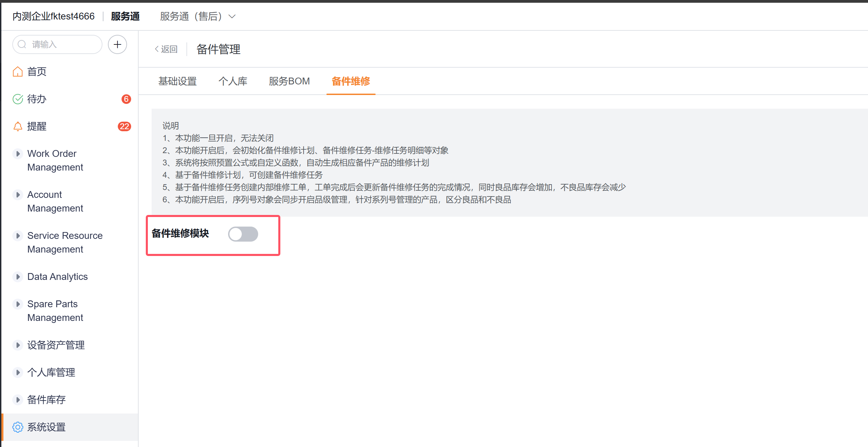Viewport: 868px width, 447px height.
Task: Click the home icon beside 首页
Action: tap(18, 72)
